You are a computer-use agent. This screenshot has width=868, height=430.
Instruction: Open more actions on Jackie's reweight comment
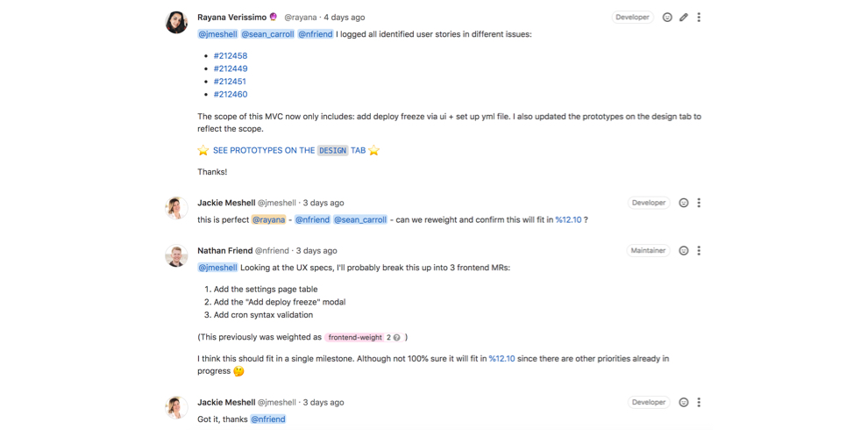(x=699, y=203)
